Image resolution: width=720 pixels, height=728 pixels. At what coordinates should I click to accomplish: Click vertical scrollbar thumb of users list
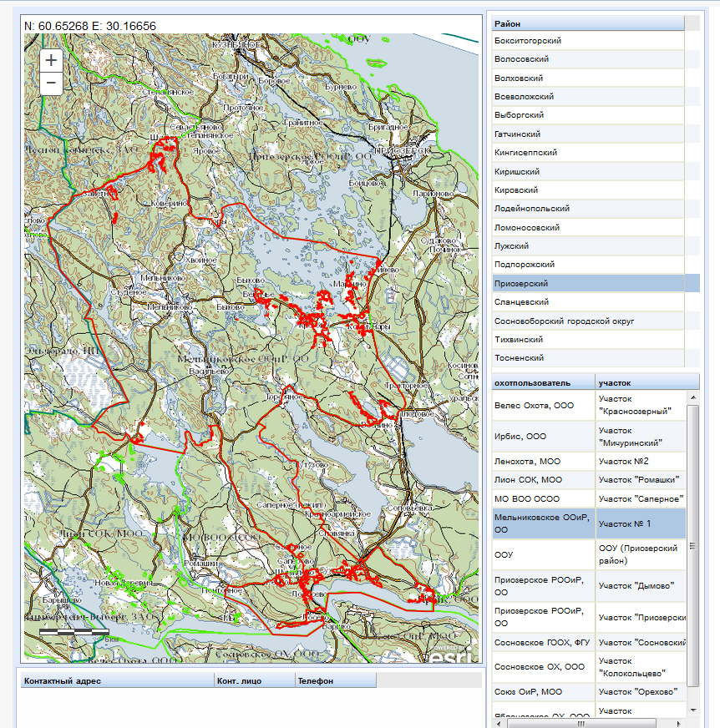coord(692,546)
